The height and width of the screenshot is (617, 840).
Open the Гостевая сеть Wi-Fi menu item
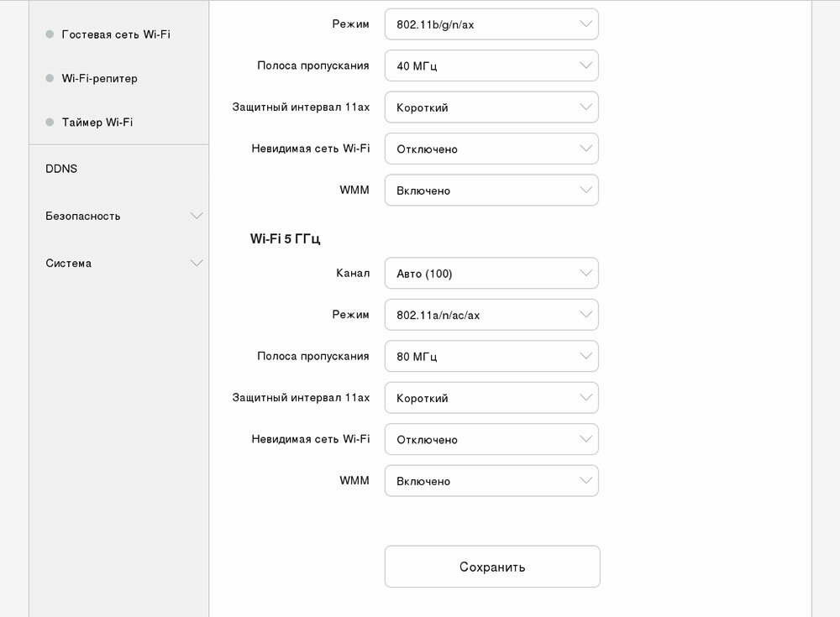coord(116,34)
